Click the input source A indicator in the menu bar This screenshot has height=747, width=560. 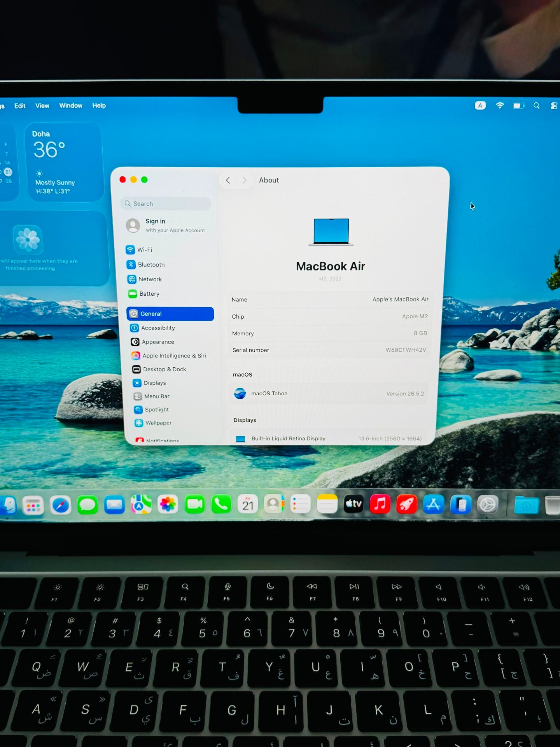(x=480, y=105)
